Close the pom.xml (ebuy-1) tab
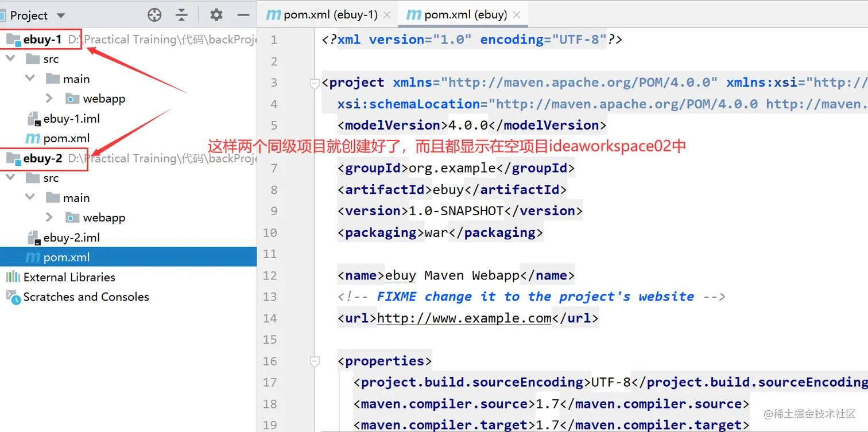Viewport: 868px width, 432px height. pyautogui.click(x=387, y=15)
